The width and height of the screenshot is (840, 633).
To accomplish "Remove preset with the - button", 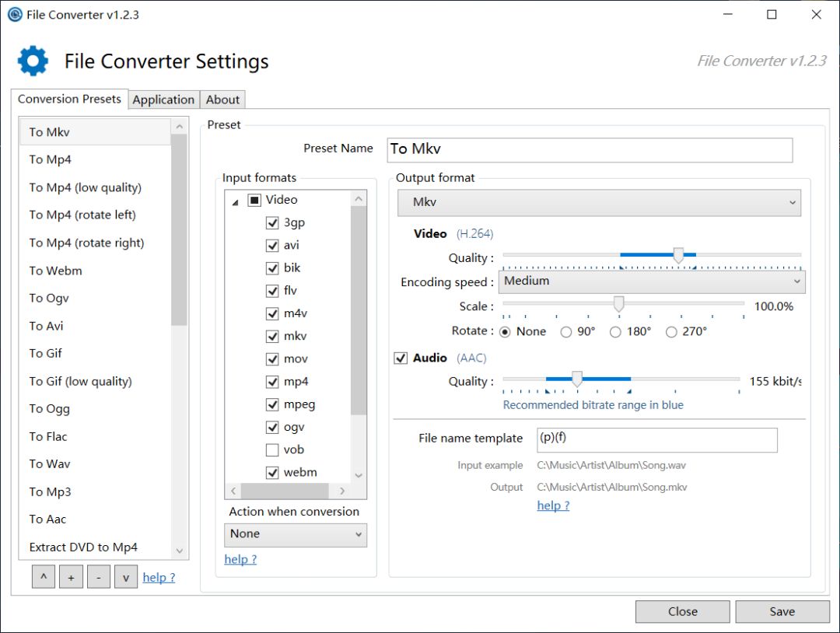I will pos(98,578).
